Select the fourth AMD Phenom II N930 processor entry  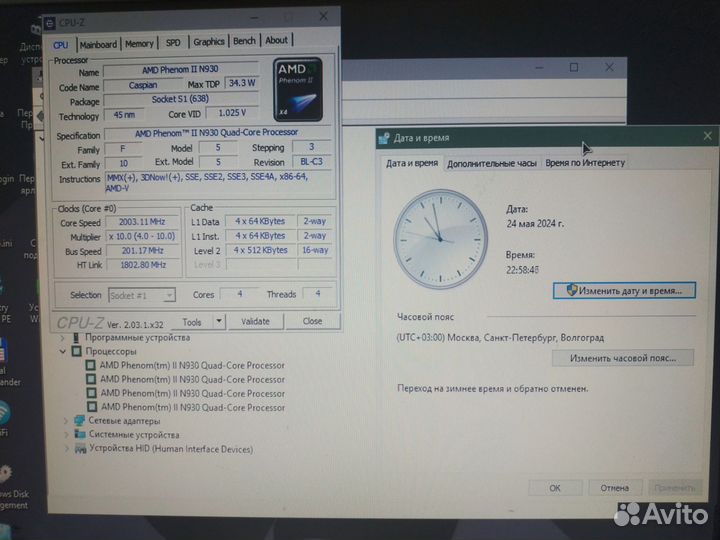(193, 407)
